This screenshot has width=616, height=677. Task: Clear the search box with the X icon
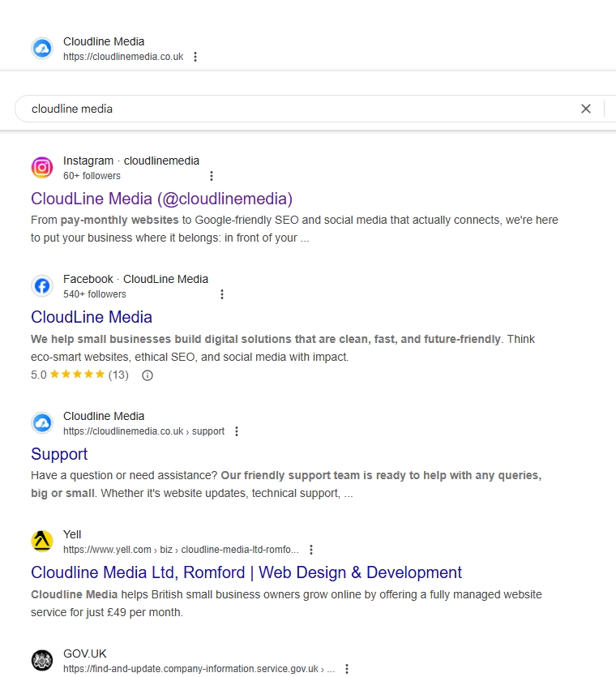[x=585, y=109]
